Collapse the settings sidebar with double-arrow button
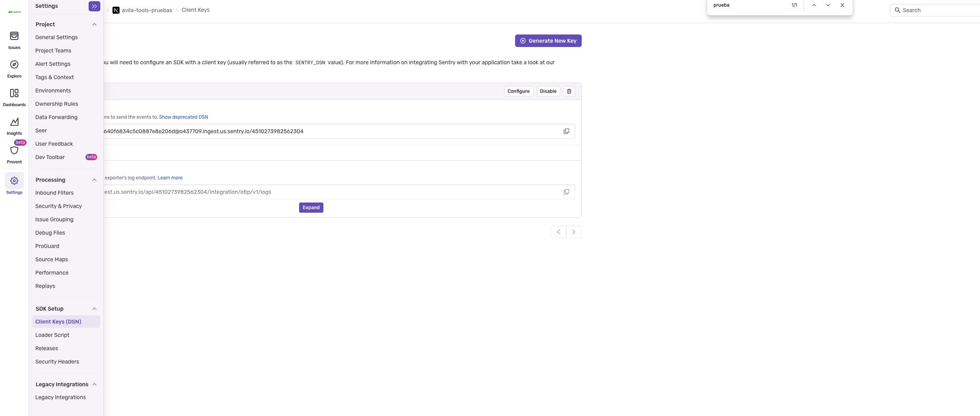This screenshot has width=980, height=416. point(94,6)
